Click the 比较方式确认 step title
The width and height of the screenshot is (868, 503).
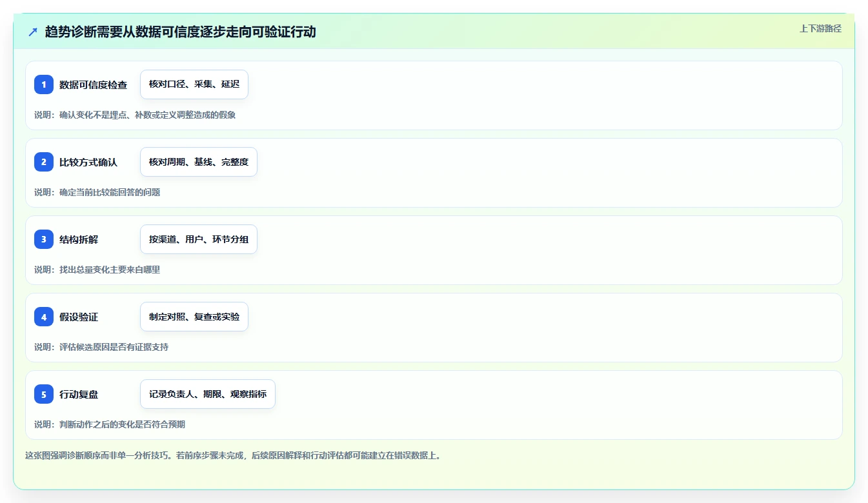tap(88, 162)
